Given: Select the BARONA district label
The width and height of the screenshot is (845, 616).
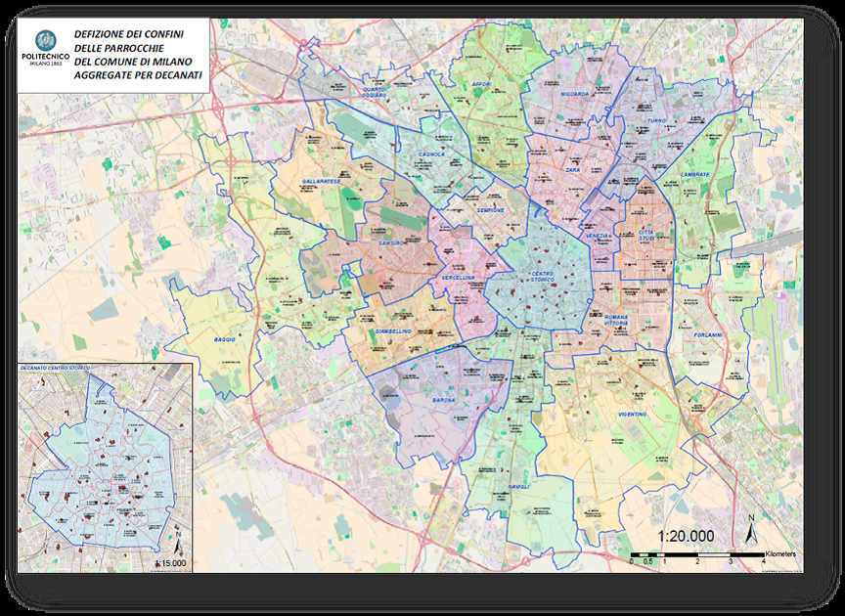Looking at the screenshot, I should [444, 401].
